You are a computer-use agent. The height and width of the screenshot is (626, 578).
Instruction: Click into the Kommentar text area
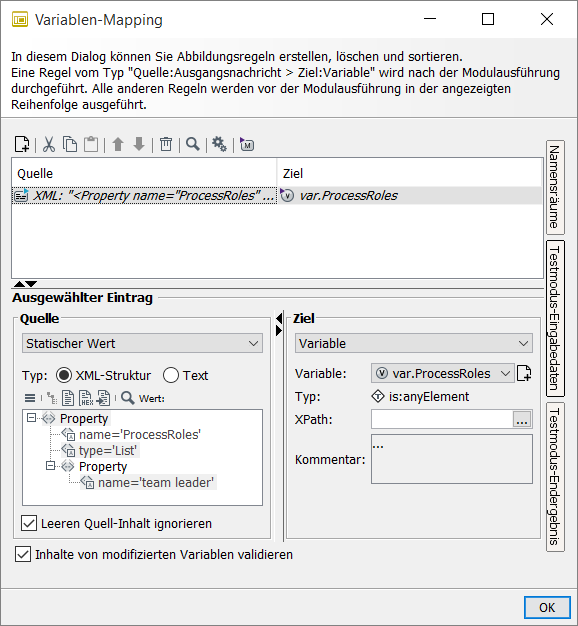click(x=452, y=459)
